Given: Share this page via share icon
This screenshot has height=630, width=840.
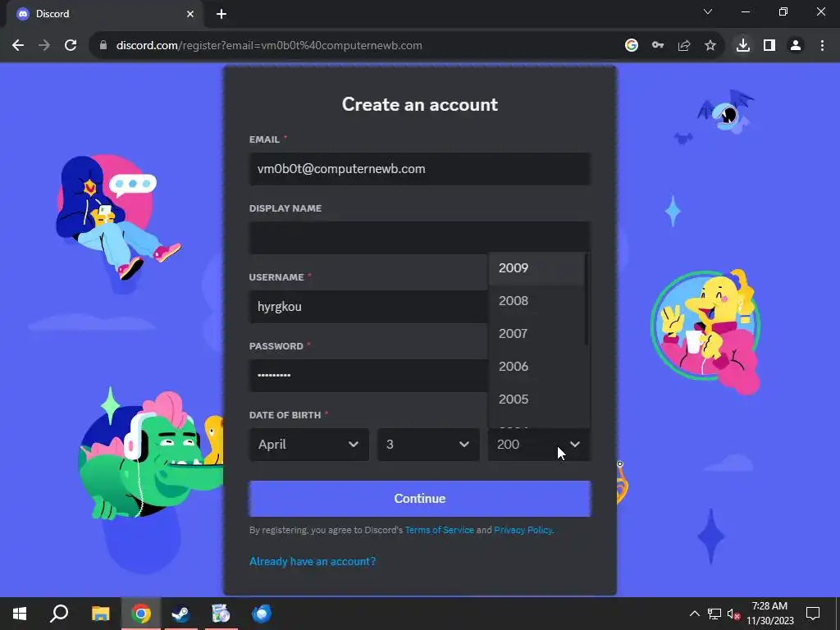Looking at the screenshot, I should click(x=684, y=46).
